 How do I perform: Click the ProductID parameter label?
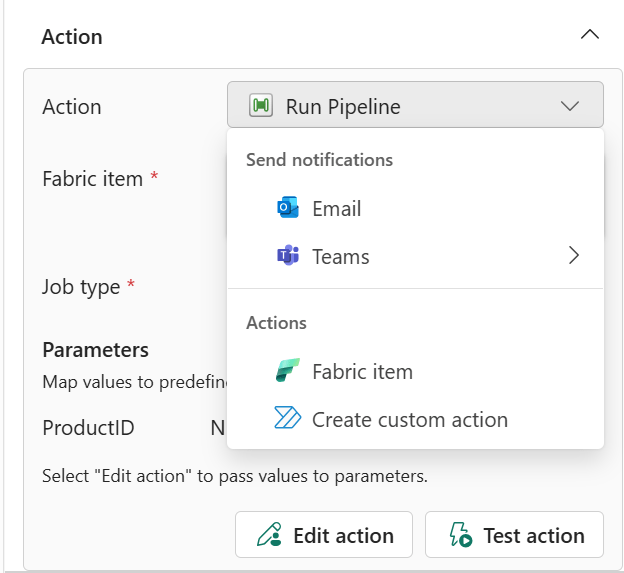88,428
